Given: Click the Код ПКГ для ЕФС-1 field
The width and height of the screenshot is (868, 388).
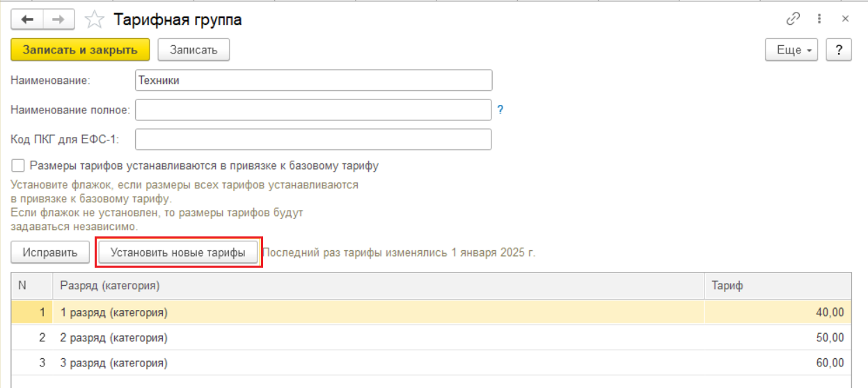Looking at the screenshot, I should click(313, 139).
